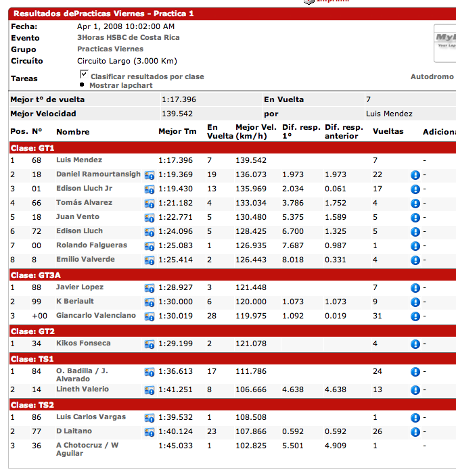Click lap icon beside Kikos Fonseca
456x476 pixels.
(150, 344)
